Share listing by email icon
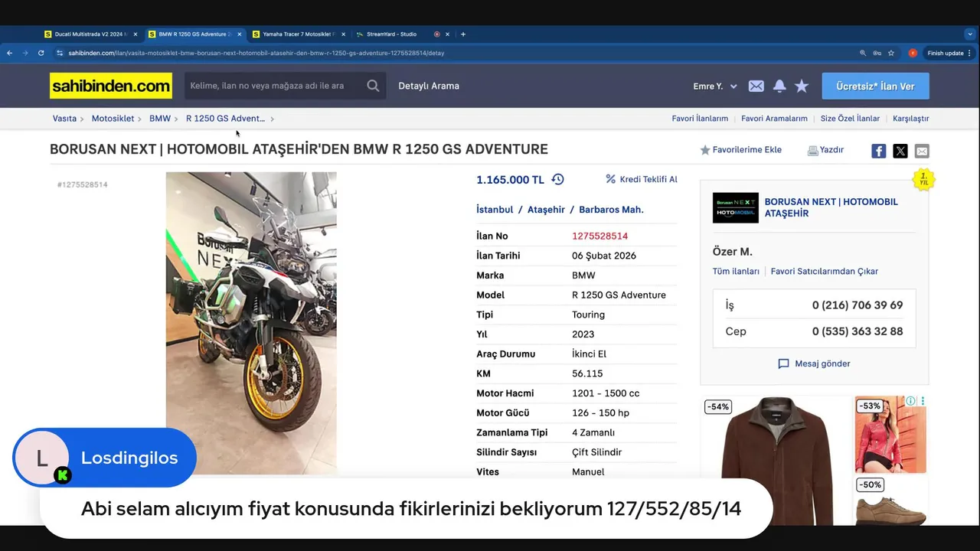Screen dimensions: 980x551 (x=922, y=151)
